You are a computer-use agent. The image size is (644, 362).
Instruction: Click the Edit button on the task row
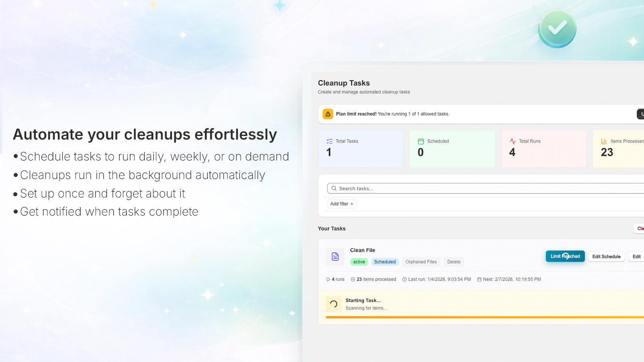[x=636, y=257]
